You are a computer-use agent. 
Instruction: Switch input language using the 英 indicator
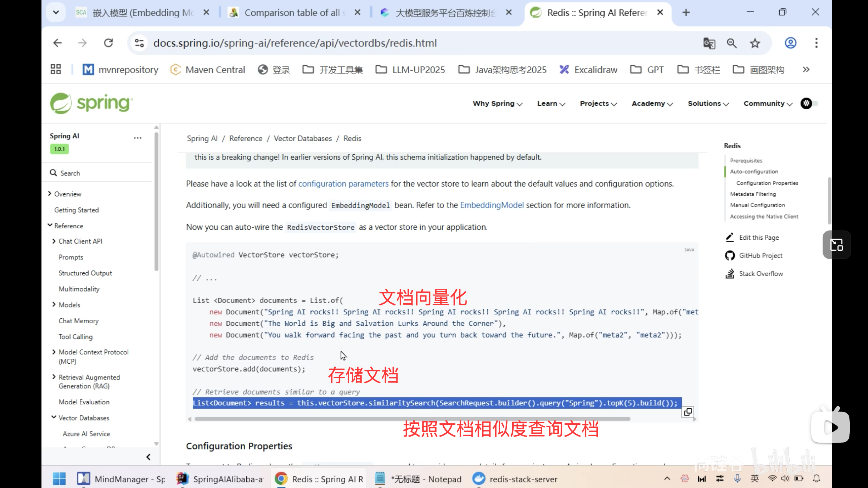(754, 479)
